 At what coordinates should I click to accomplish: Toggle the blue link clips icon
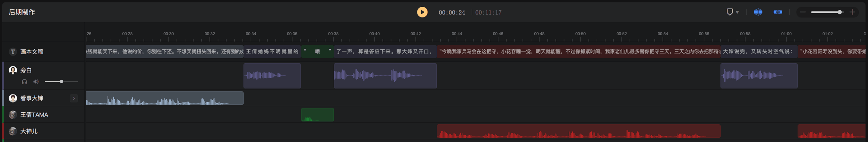pos(778,12)
